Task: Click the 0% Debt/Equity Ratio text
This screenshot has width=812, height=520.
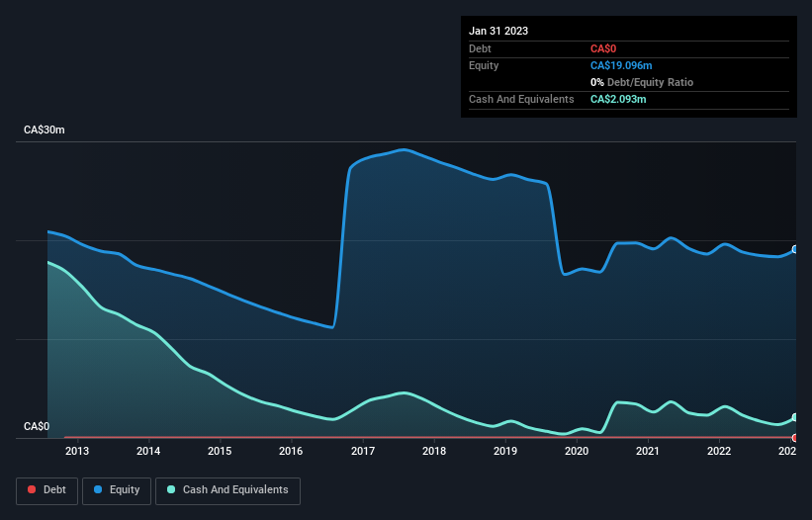Action: [x=642, y=82]
